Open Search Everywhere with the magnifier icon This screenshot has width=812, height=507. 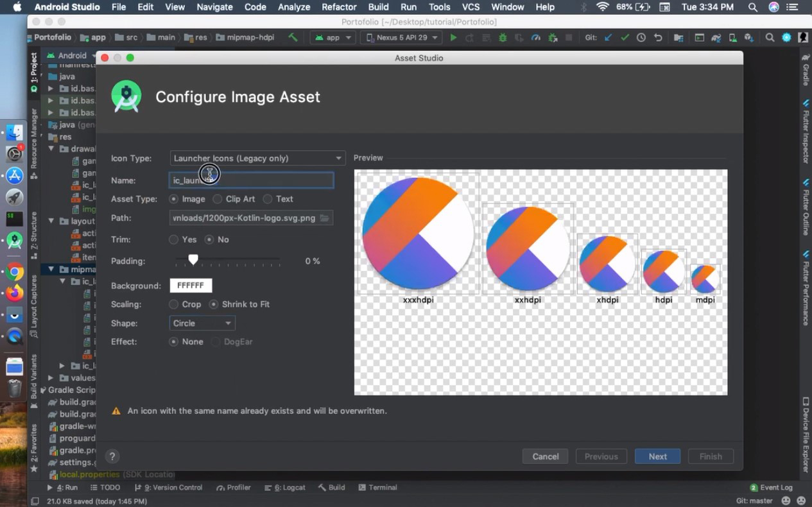click(x=770, y=37)
